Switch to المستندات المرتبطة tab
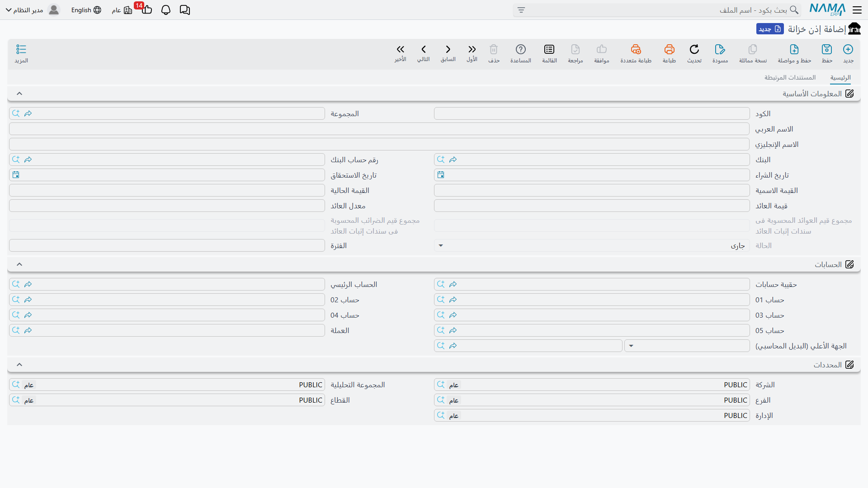The image size is (868, 488). pos(790,78)
